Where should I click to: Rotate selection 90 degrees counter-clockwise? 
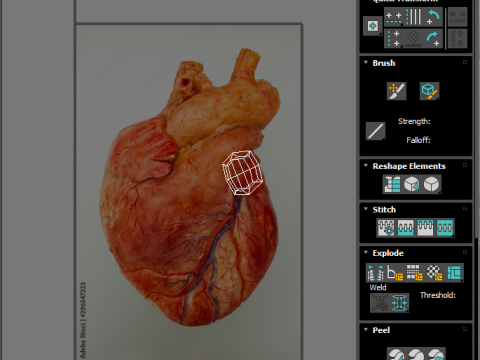click(x=433, y=17)
